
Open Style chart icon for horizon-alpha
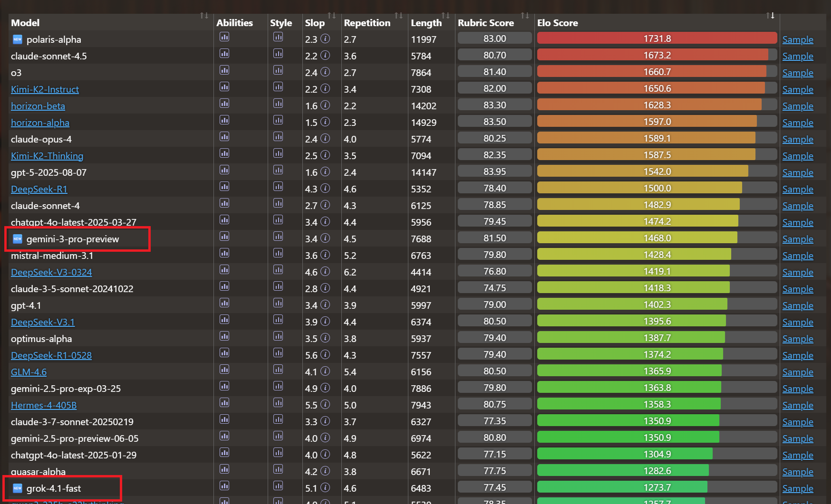[278, 120]
